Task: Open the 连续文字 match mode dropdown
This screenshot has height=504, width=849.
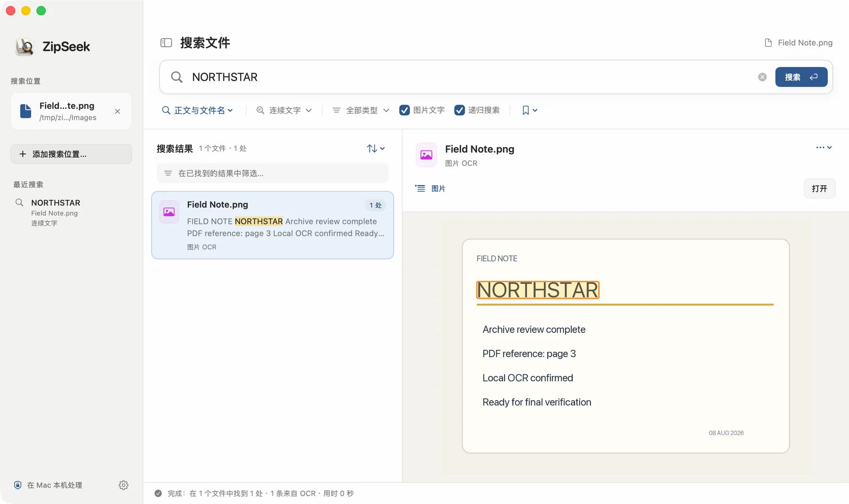Action: click(284, 110)
